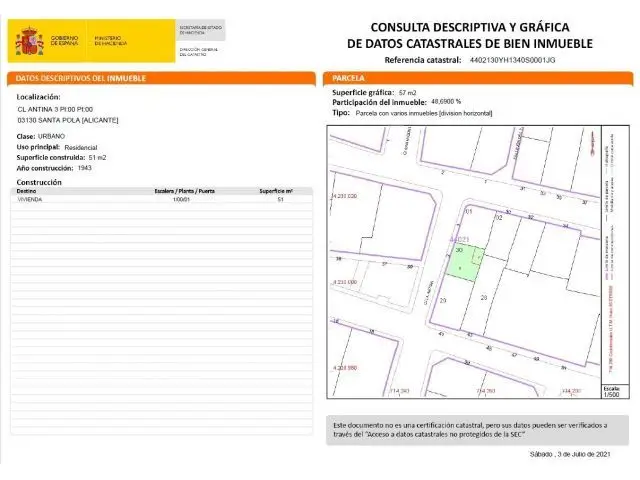The image size is (640, 480).
Task: Click coordinate label '4.230.980' on map
Action: pyautogui.click(x=345, y=368)
